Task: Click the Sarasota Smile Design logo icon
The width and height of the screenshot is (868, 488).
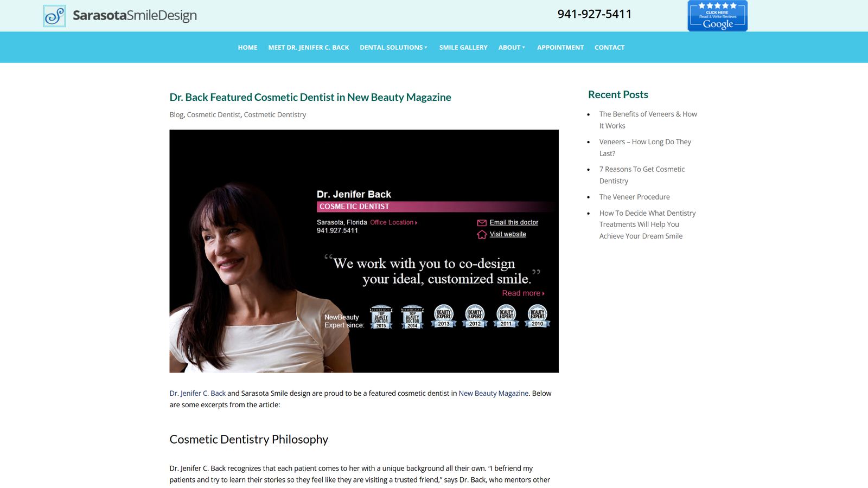Action: [54, 16]
